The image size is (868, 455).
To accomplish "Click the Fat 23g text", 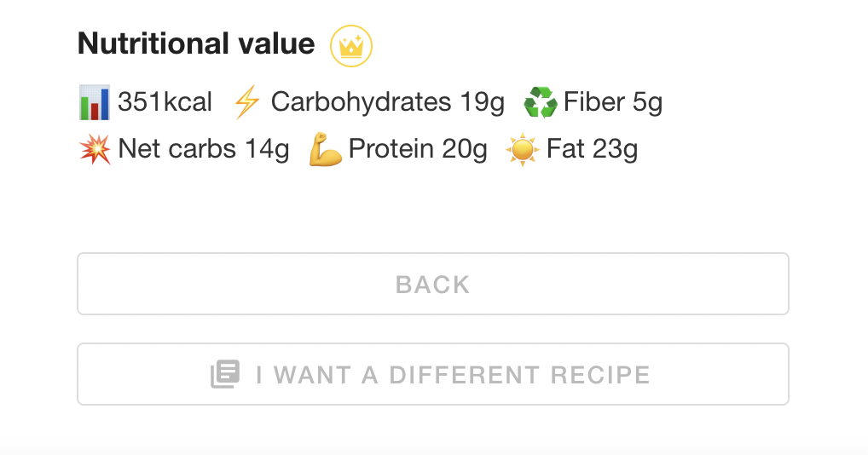I will point(592,150).
